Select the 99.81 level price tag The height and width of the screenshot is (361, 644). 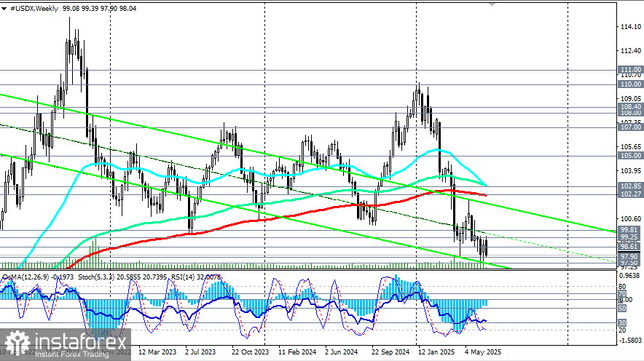[x=630, y=230]
